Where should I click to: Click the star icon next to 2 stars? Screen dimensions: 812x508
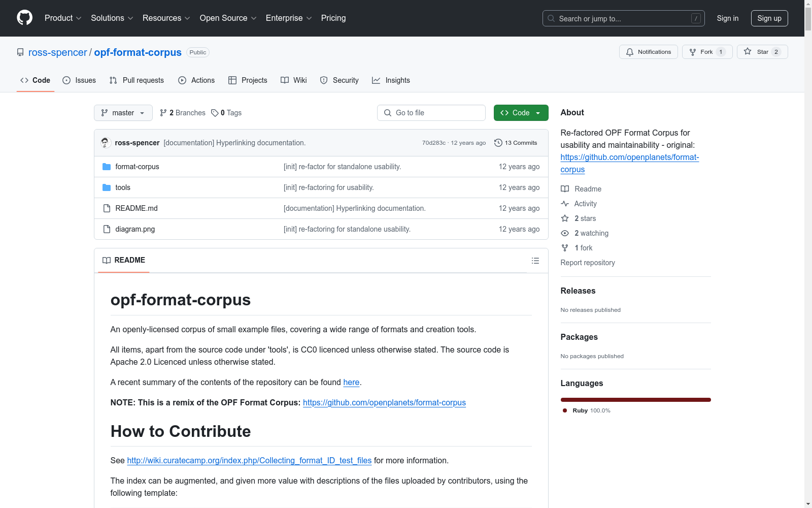[565, 218]
